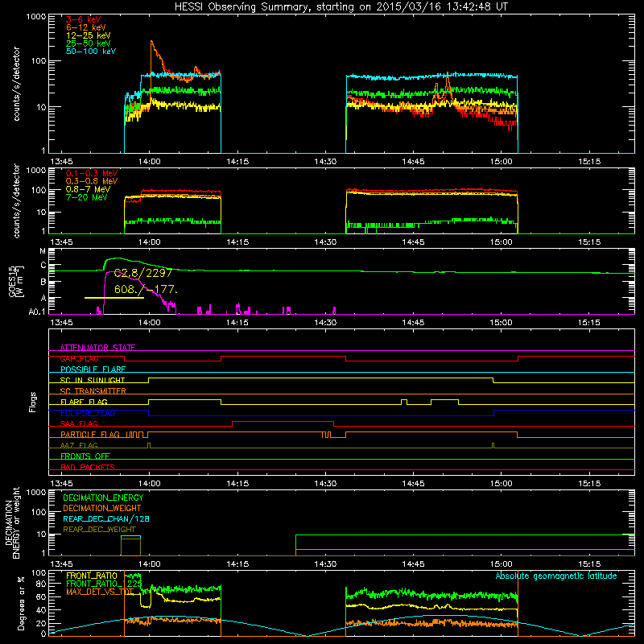Image resolution: width=644 pixels, height=644 pixels.
Task: Click the Degrees or % axis label
Action: click(x=21, y=602)
